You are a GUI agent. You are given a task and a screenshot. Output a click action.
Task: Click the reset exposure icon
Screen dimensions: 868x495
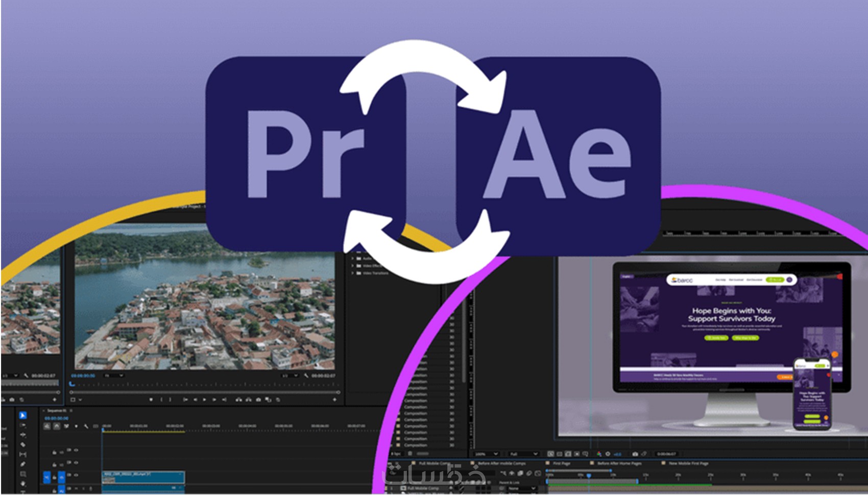[x=608, y=454]
